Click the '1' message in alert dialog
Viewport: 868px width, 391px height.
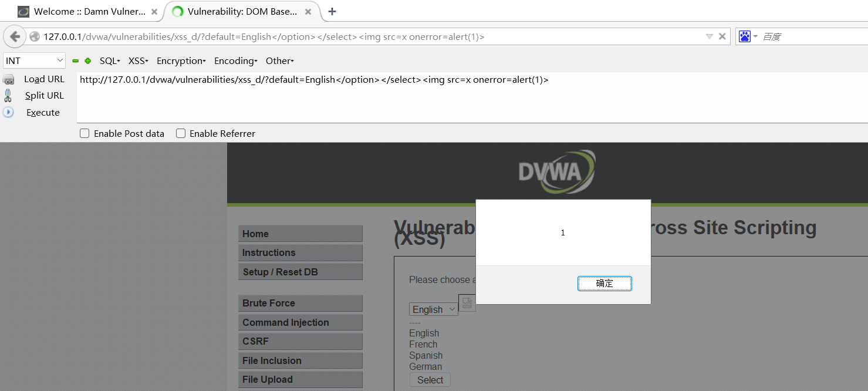click(563, 233)
